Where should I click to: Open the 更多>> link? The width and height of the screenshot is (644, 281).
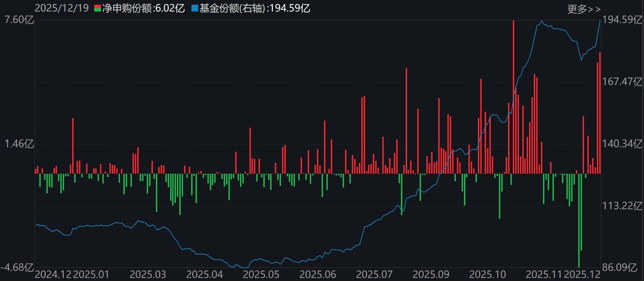[x=584, y=9]
